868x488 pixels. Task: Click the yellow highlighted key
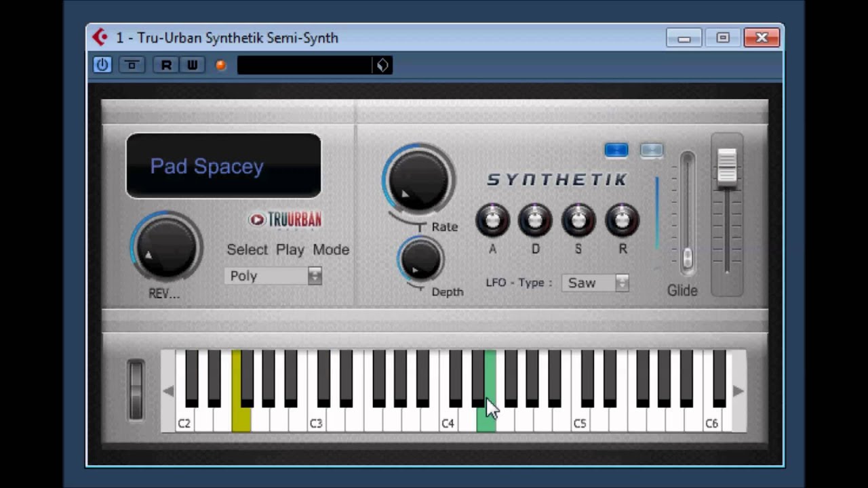(241, 420)
